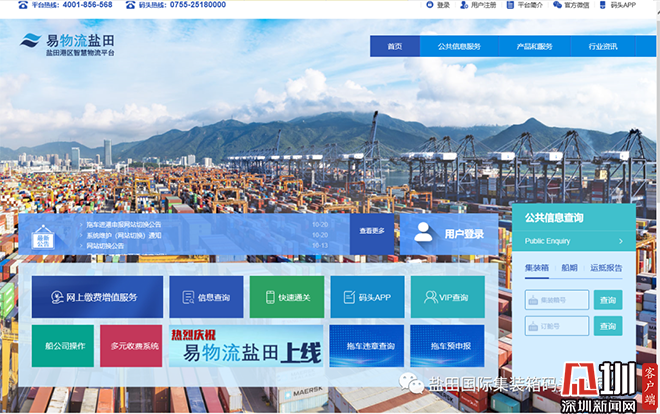Screen dimensions: 660x414
Task: Open the 产品和服务 menu
Action: (534, 47)
